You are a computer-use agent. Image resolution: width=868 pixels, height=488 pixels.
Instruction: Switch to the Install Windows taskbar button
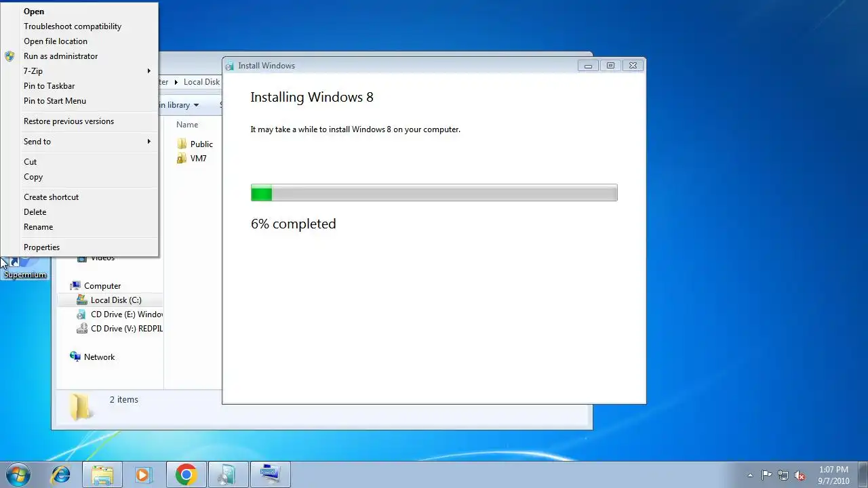click(229, 474)
